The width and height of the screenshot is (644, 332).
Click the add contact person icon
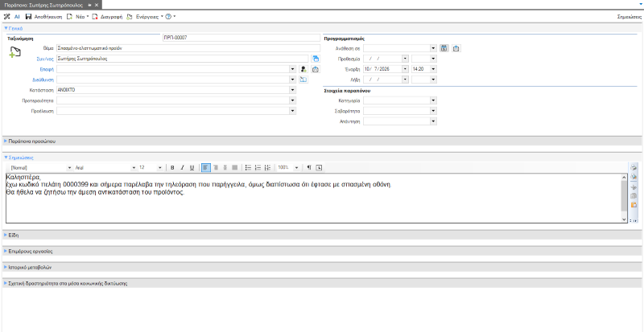[x=303, y=69]
